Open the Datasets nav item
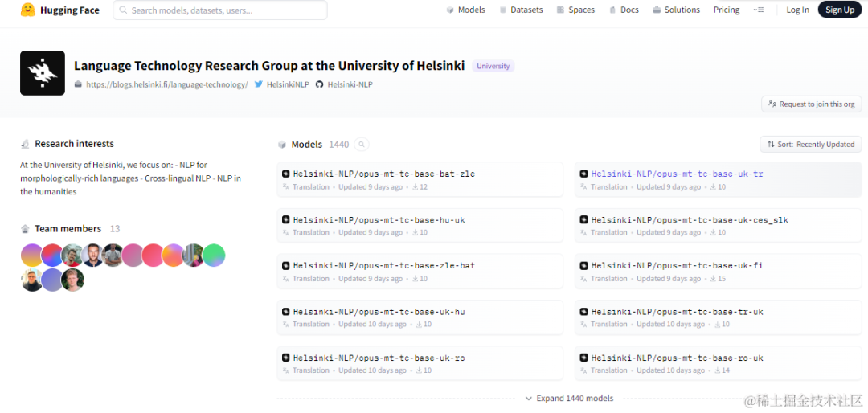The height and width of the screenshot is (413, 868). pyautogui.click(x=521, y=10)
